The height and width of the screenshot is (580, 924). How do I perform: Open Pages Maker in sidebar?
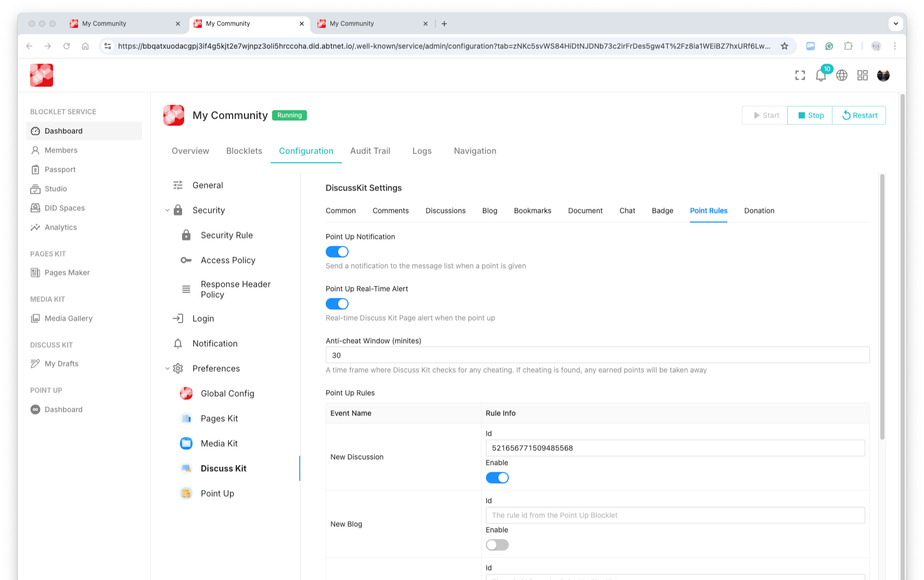click(67, 272)
